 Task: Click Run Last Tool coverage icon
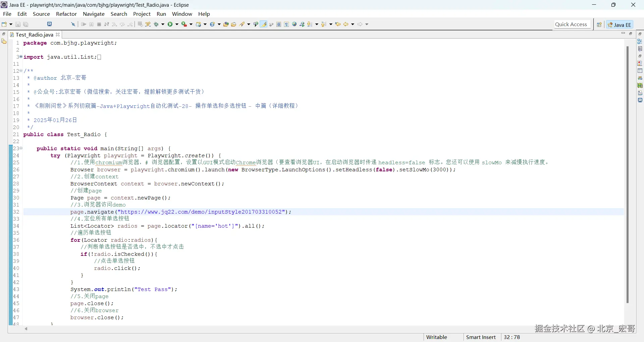(184, 24)
